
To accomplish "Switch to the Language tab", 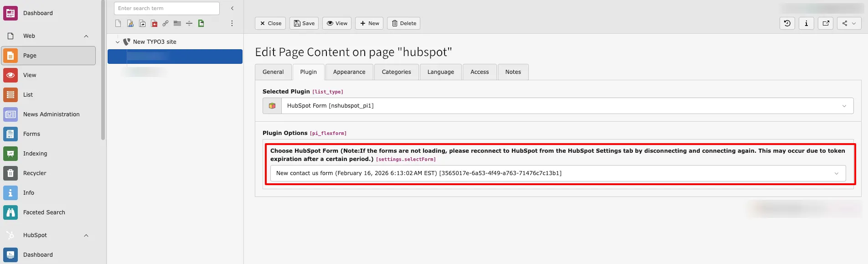I will (441, 72).
